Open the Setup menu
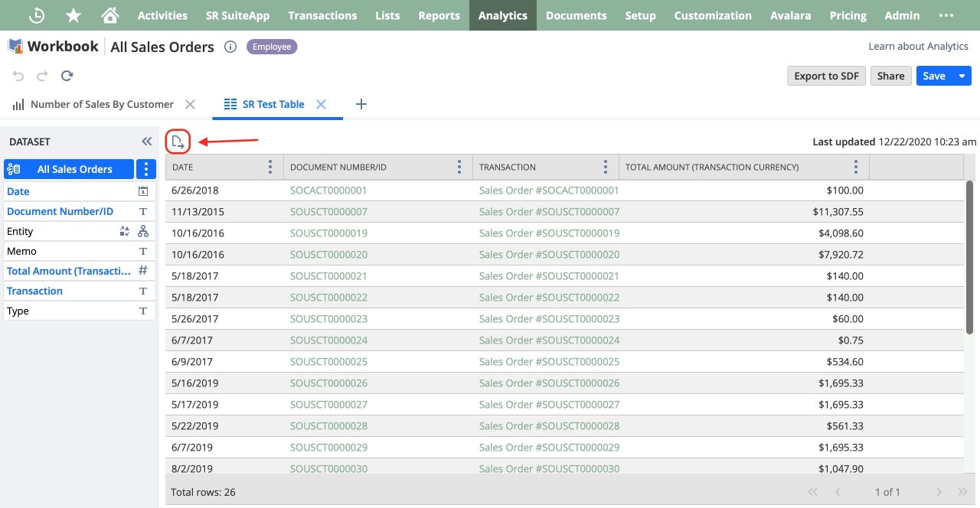Viewport: 980px width, 508px height. tap(640, 15)
